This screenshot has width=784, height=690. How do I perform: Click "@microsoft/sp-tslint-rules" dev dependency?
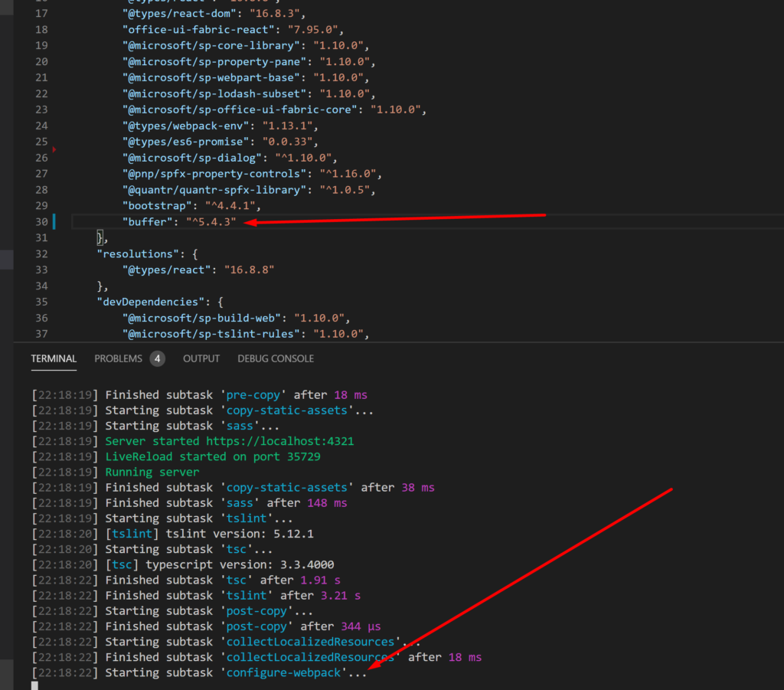click(211, 333)
